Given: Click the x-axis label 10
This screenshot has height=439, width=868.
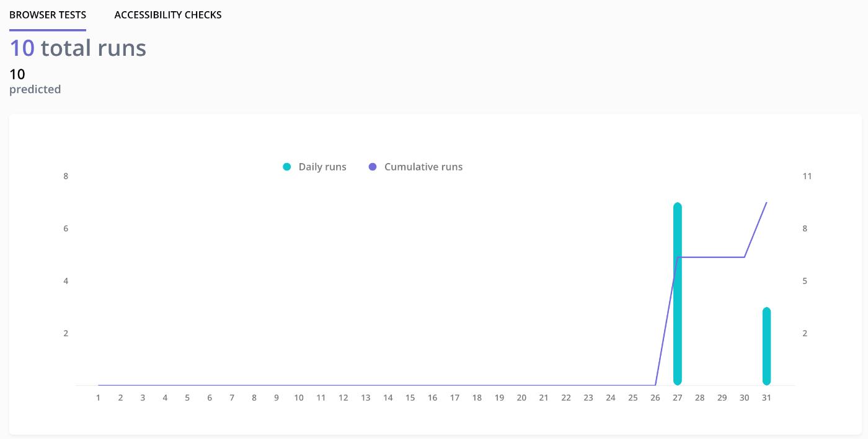Looking at the screenshot, I should [299, 397].
